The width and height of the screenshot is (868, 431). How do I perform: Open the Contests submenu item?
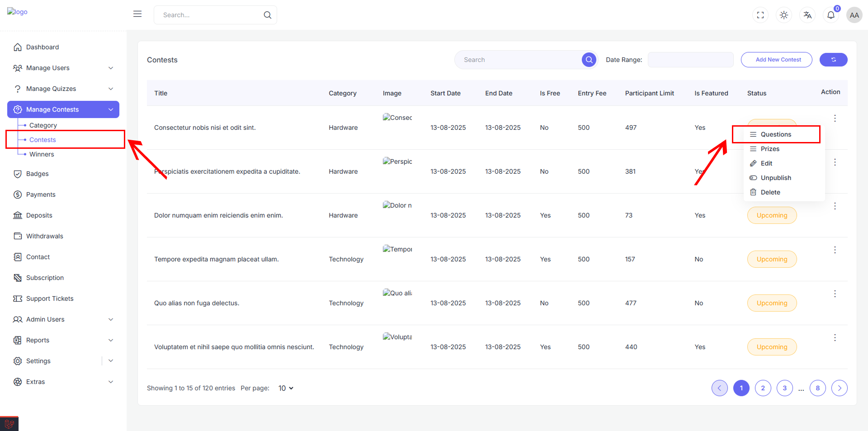[x=42, y=140]
